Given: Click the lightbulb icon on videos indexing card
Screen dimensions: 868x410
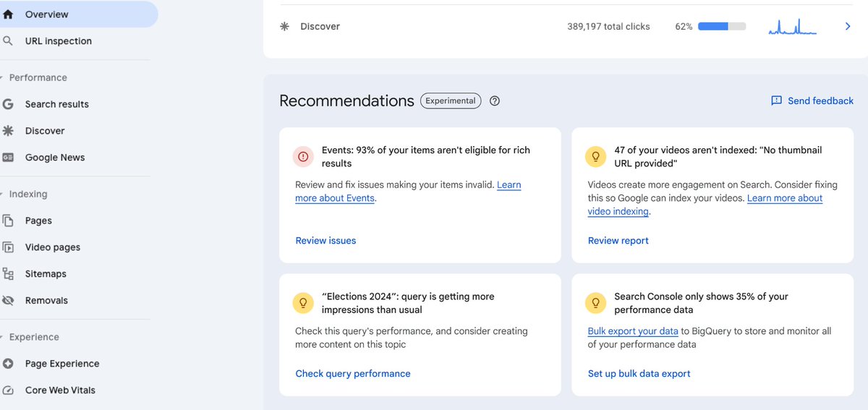Looking at the screenshot, I should click(x=595, y=157).
